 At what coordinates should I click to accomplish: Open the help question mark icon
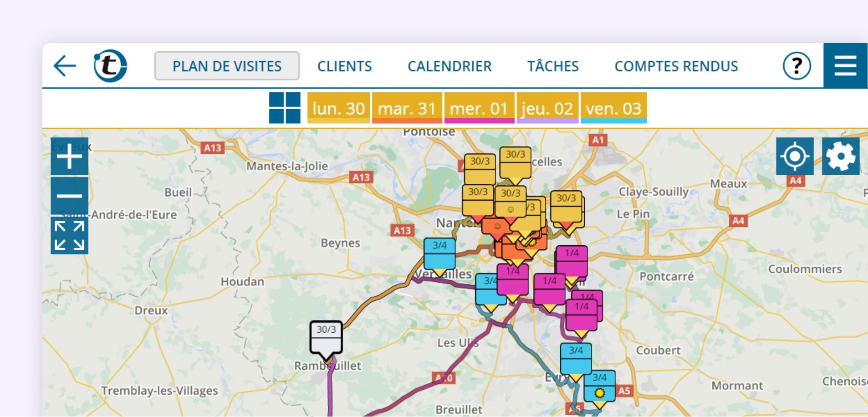pos(797,66)
